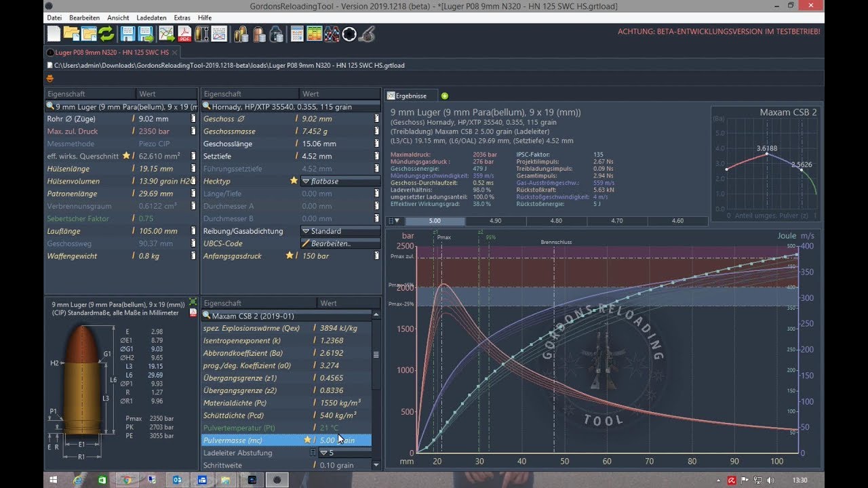Toggle unit for Setztiefe

pyautogui.click(x=376, y=156)
